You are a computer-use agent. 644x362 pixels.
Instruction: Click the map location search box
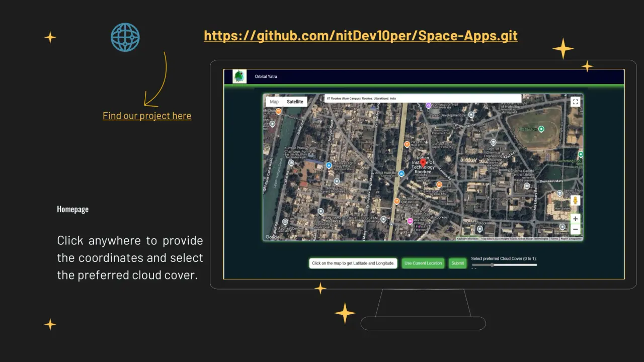pyautogui.click(x=423, y=99)
